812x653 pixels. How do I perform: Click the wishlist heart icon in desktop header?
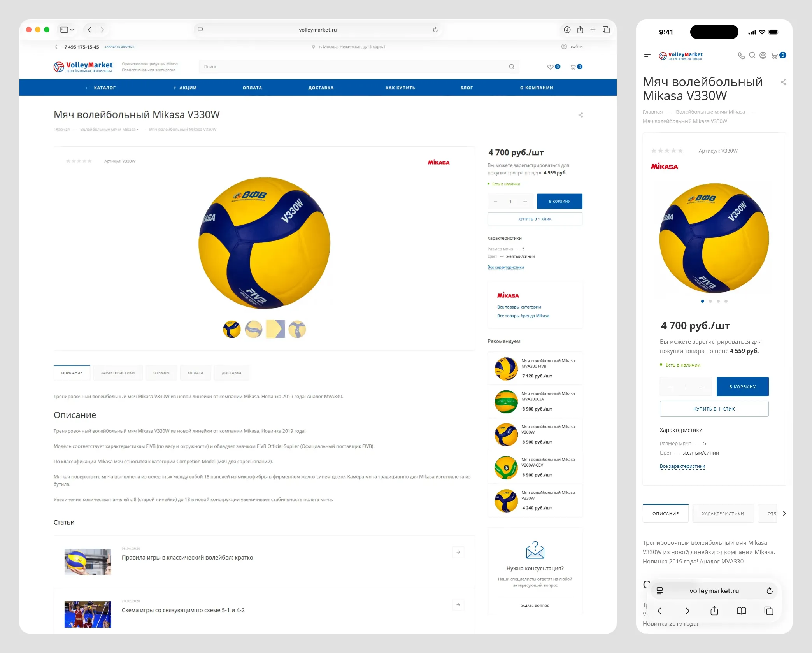coord(550,67)
